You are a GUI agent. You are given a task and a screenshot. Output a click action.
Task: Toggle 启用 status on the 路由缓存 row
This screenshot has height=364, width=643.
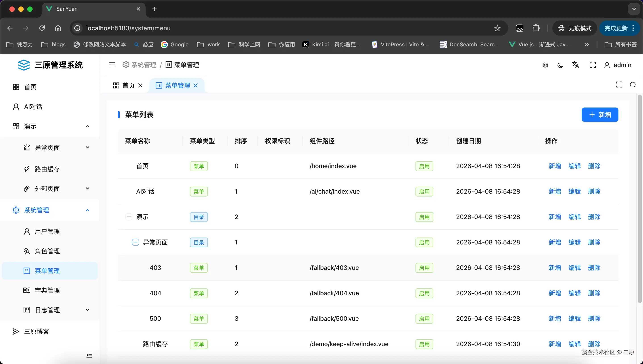pos(424,344)
